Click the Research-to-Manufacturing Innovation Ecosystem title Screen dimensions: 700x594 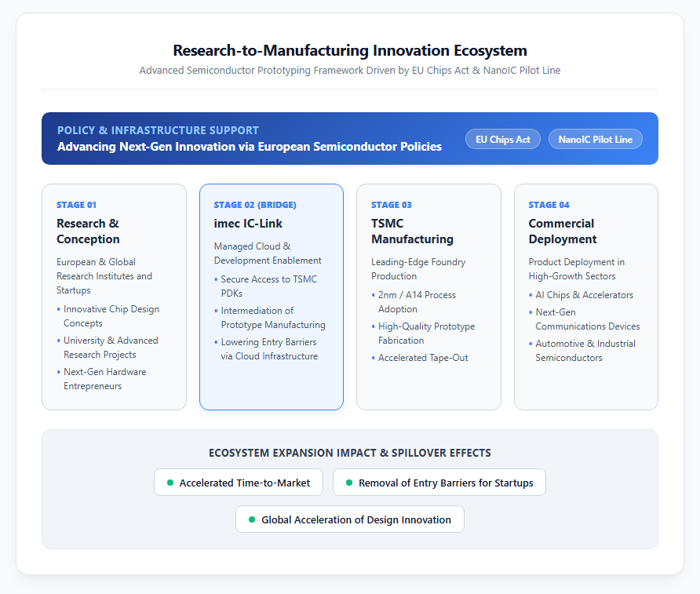coord(350,50)
